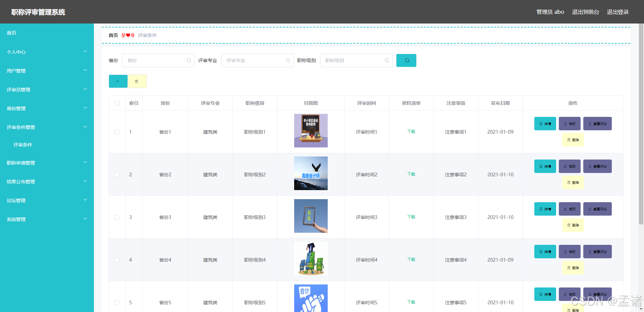Click 删除 for row 省份1

coord(573,140)
